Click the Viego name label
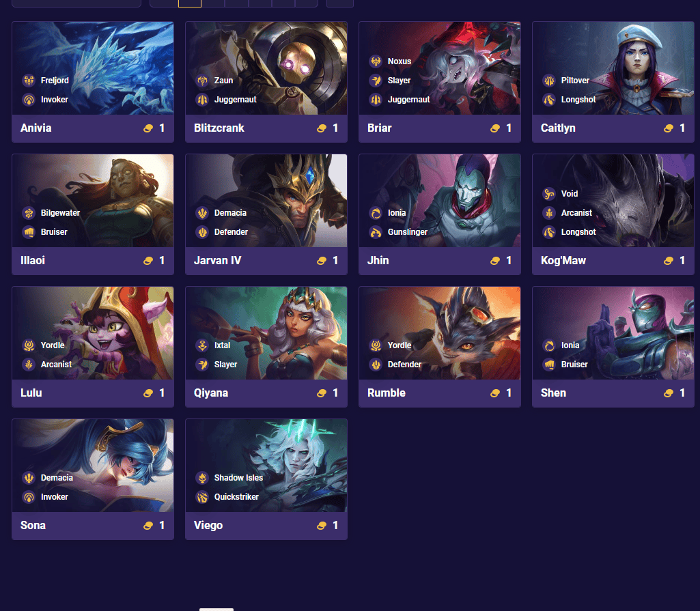The width and height of the screenshot is (700, 611). click(208, 525)
